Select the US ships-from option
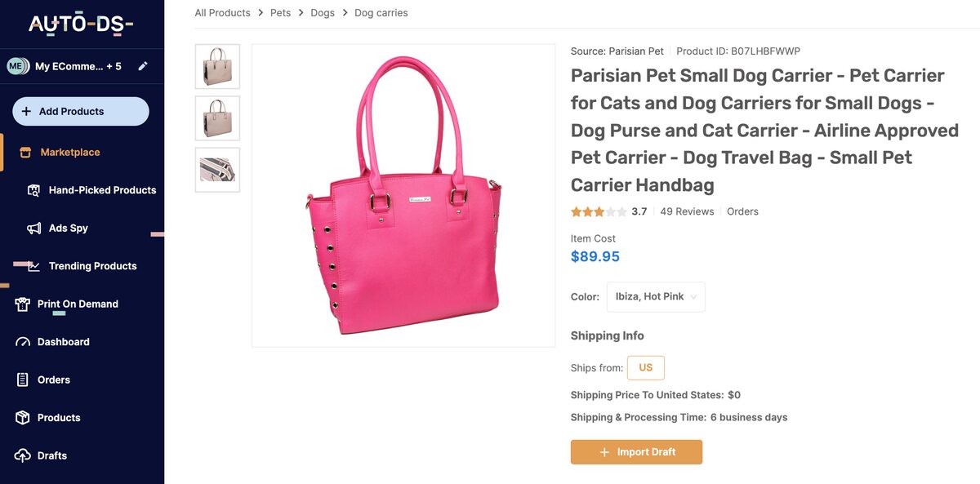The height and width of the screenshot is (484, 980). [x=645, y=367]
